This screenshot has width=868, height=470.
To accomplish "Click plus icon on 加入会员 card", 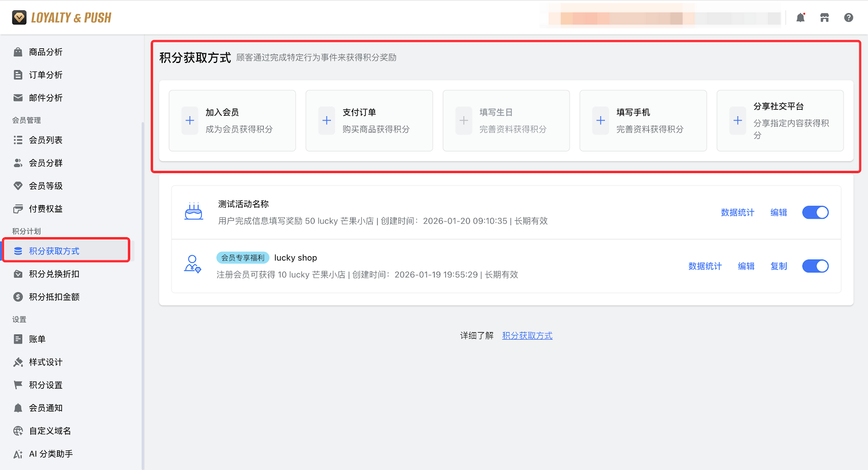I will [x=190, y=120].
